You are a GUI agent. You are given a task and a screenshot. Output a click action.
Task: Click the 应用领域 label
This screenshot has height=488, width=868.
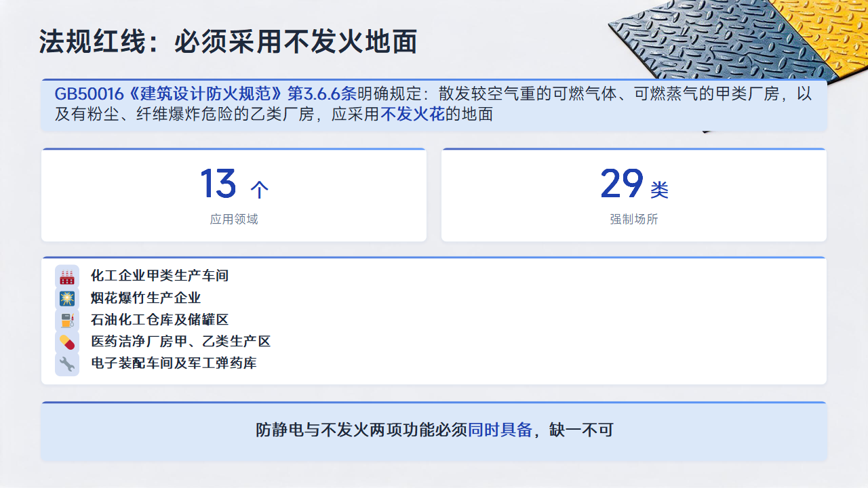pyautogui.click(x=234, y=220)
